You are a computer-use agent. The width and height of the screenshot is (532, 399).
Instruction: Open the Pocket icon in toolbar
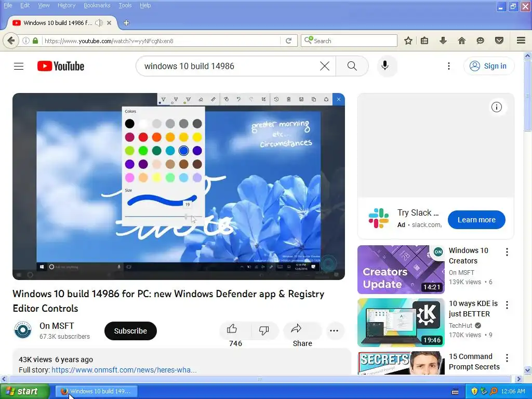click(499, 41)
